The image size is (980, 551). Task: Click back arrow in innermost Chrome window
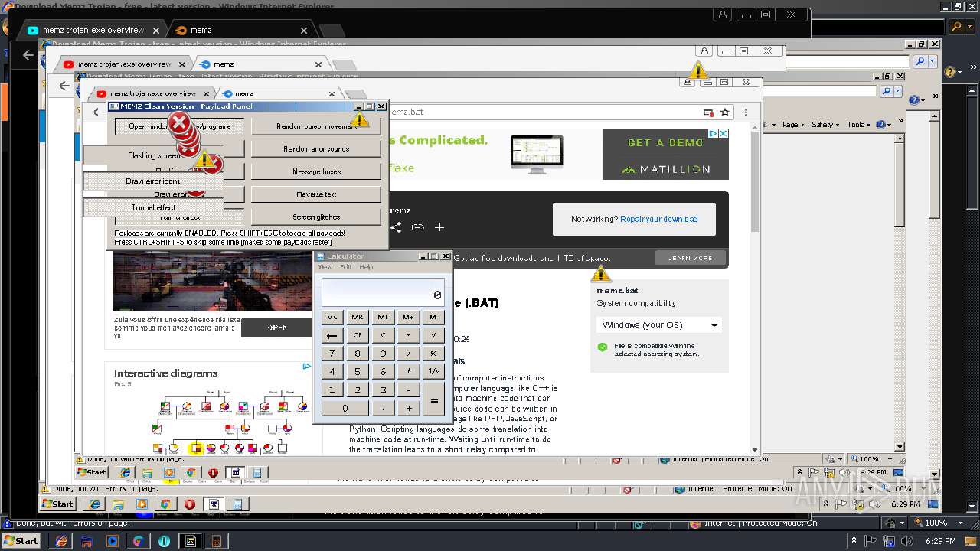[97, 112]
